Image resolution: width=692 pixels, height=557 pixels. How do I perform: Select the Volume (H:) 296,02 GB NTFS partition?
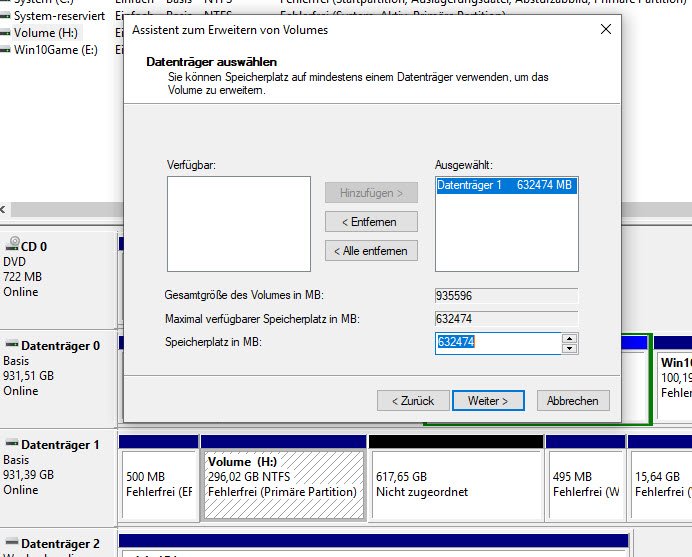(283, 478)
